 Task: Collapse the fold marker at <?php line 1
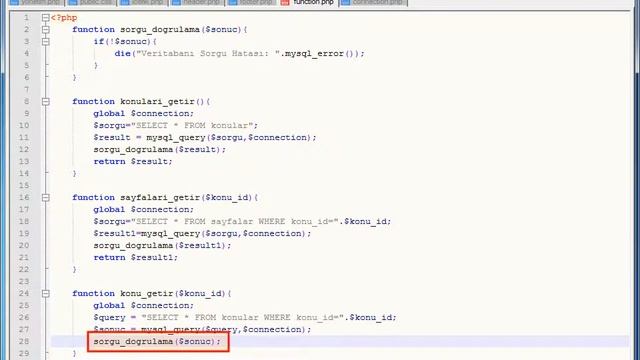click(45, 18)
